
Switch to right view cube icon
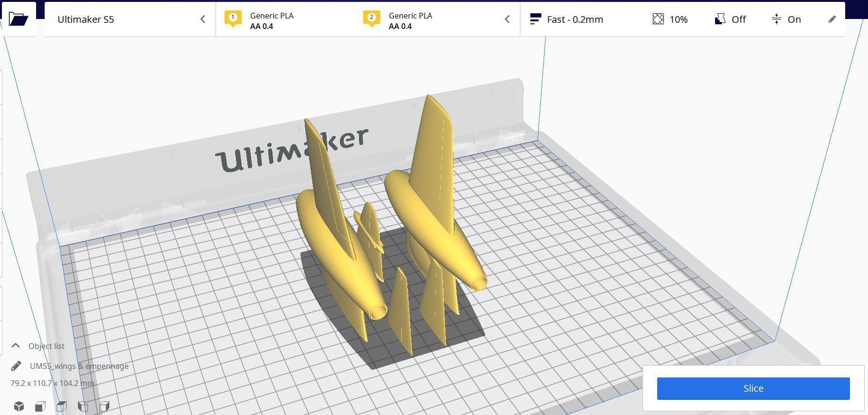coord(104,406)
